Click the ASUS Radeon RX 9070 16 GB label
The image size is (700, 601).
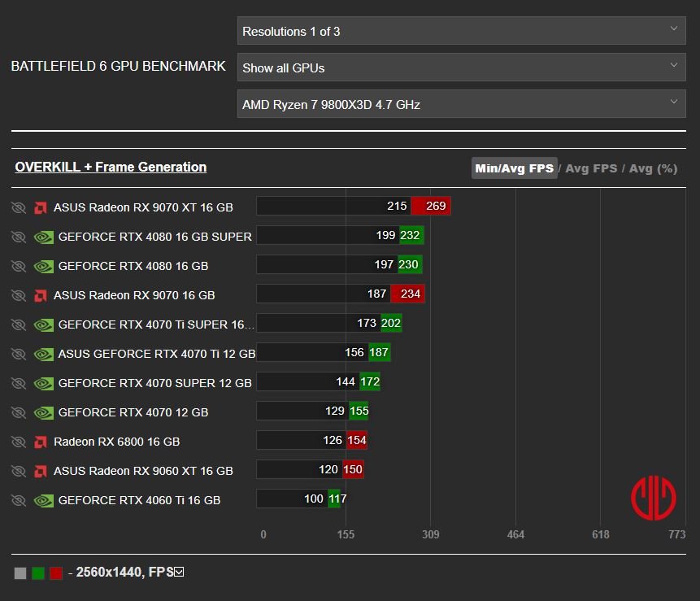pyautogui.click(x=134, y=295)
